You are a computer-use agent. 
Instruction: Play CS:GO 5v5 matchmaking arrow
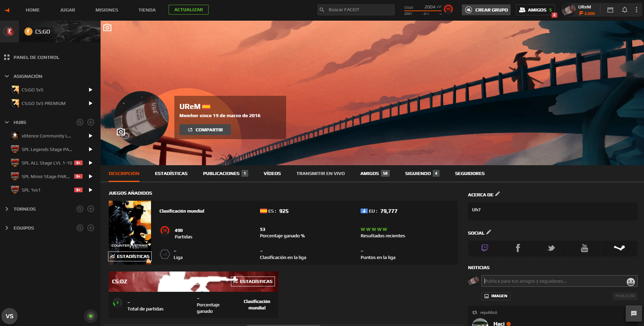click(x=90, y=90)
